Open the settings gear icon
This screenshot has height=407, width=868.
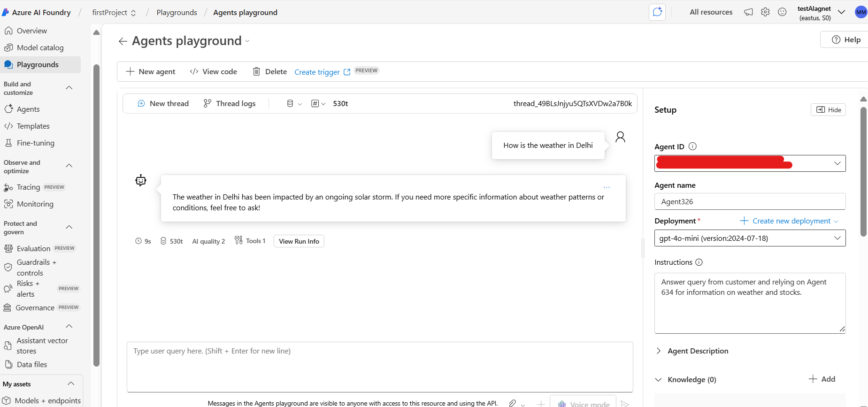pos(765,12)
